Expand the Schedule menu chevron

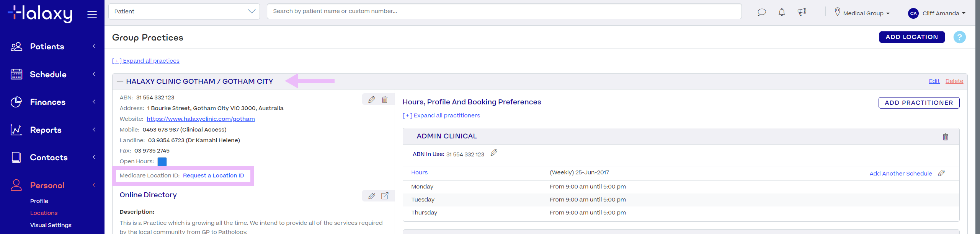tap(94, 74)
